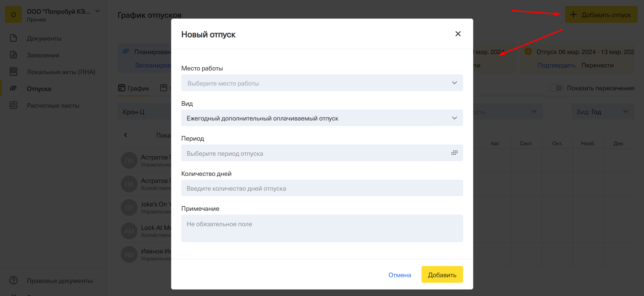The width and height of the screenshot is (644, 296).
Task: Open the Вид vacation type dropdown
Action: click(454, 118)
